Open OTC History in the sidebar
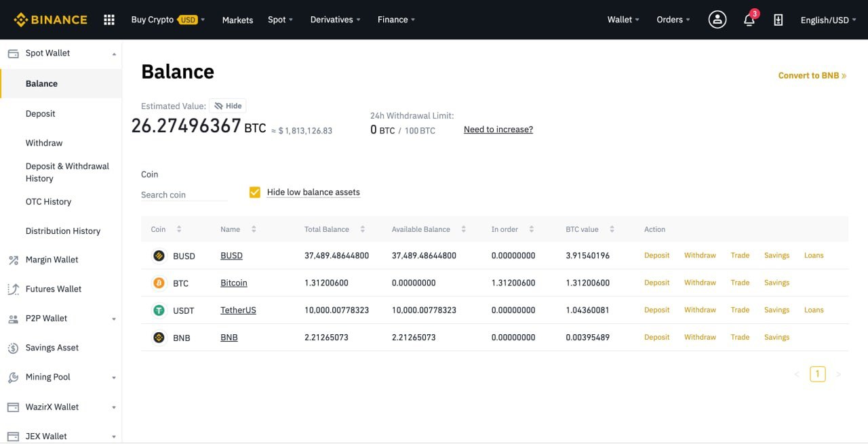This screenshot has width=868, height=444. coord(48,201)
